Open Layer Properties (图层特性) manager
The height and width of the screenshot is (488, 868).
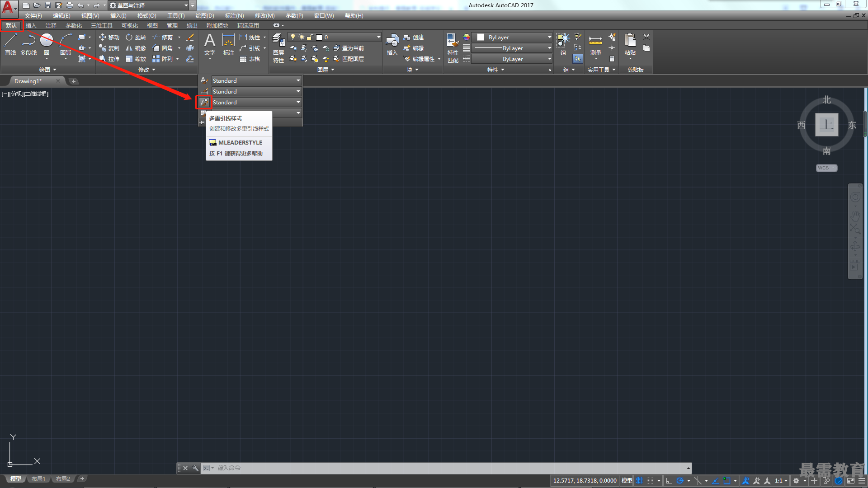tap(278, 47)
